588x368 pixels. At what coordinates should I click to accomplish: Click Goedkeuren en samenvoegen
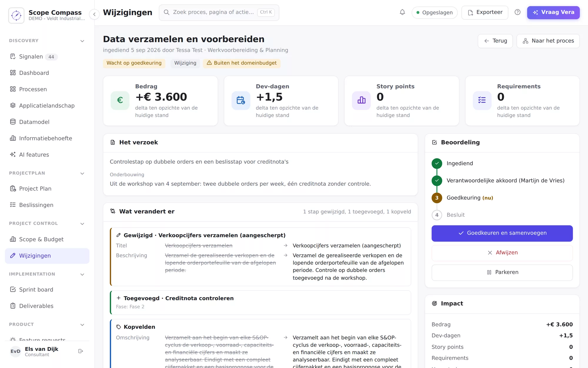coord(502,233)
